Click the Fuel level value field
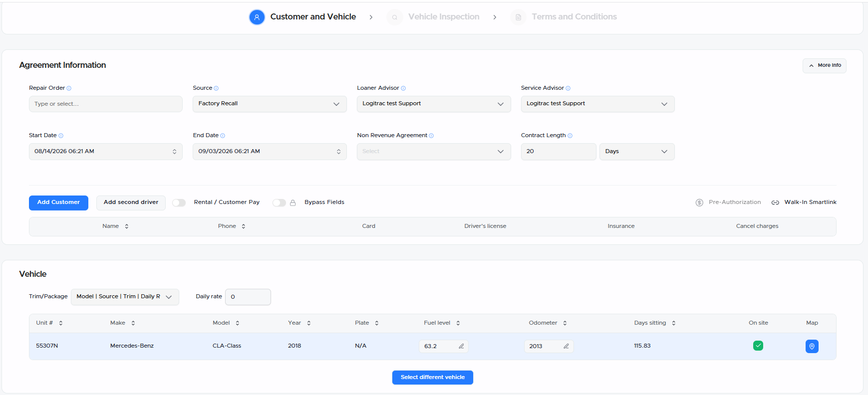868x395 pixels. pyautogui.click(x=443, y=346)
